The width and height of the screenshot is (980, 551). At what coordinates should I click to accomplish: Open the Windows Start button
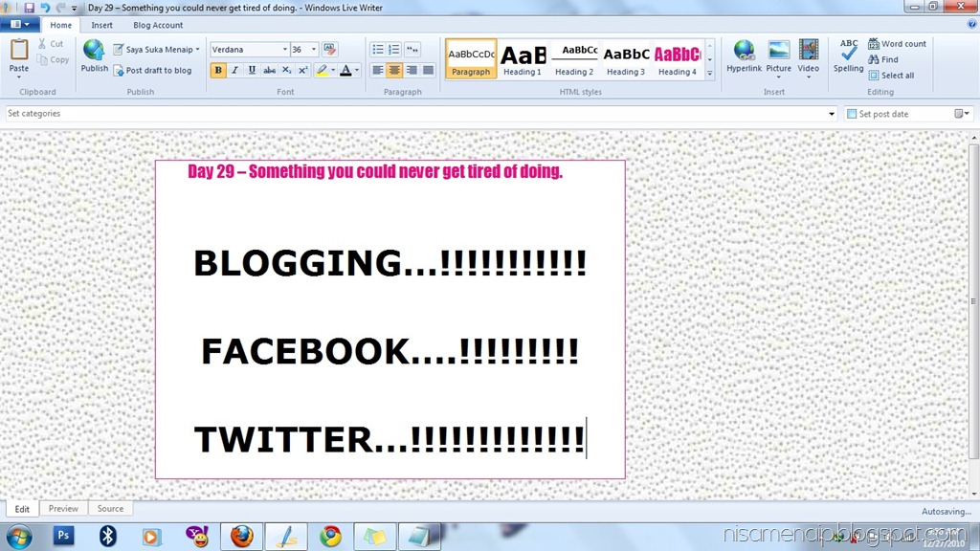point(19,537)
